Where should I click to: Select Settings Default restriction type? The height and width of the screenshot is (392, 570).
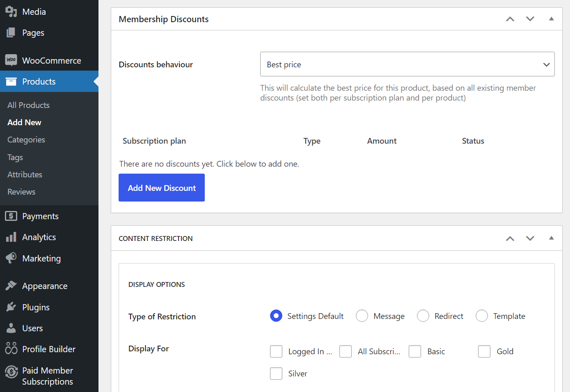(276, 316)
